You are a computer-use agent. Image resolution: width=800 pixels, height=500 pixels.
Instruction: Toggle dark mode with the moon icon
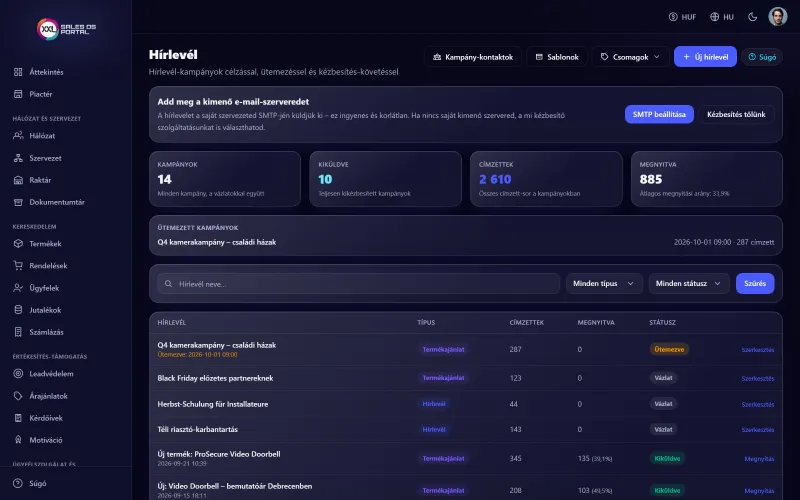[x=752, y=17]
